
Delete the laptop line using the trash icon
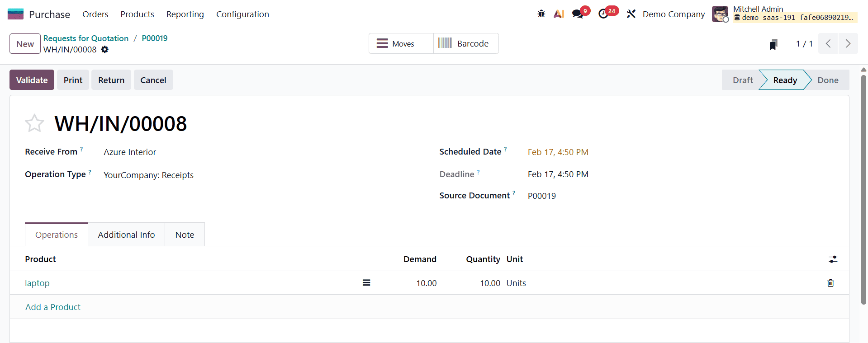[x=830, y=283]
